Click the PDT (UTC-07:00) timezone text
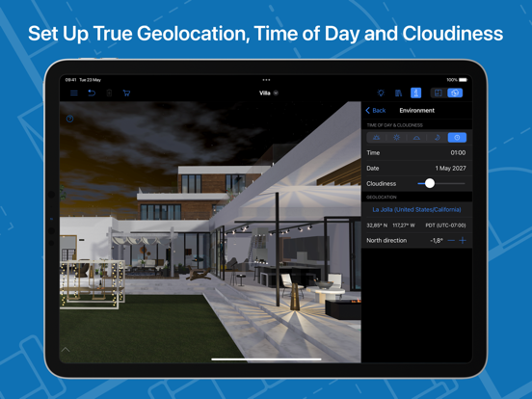Image resolution: width=532 pixels, height=399 pixels. [x=445, y=226]
